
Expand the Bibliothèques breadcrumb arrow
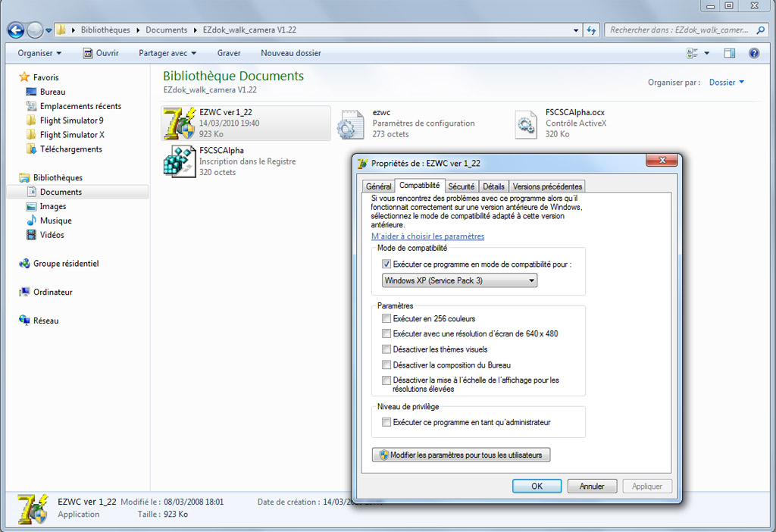pyautogui.click(x=138, y=30)
